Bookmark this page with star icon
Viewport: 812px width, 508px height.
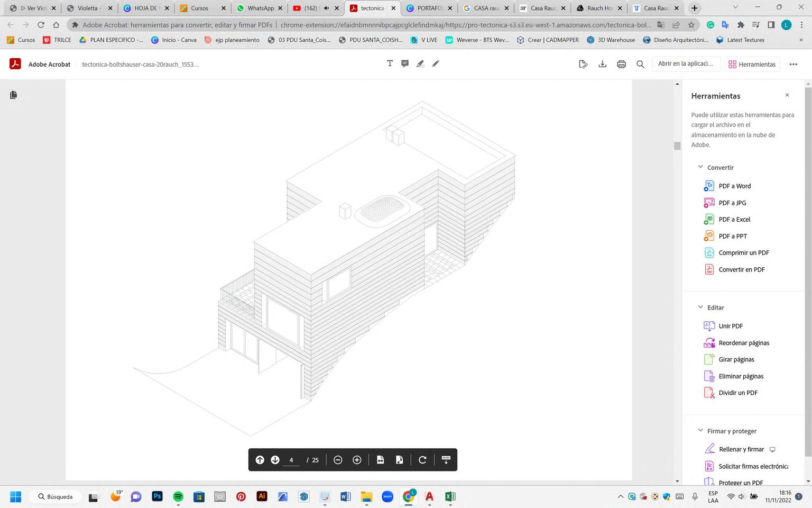(x=691, y=25)
